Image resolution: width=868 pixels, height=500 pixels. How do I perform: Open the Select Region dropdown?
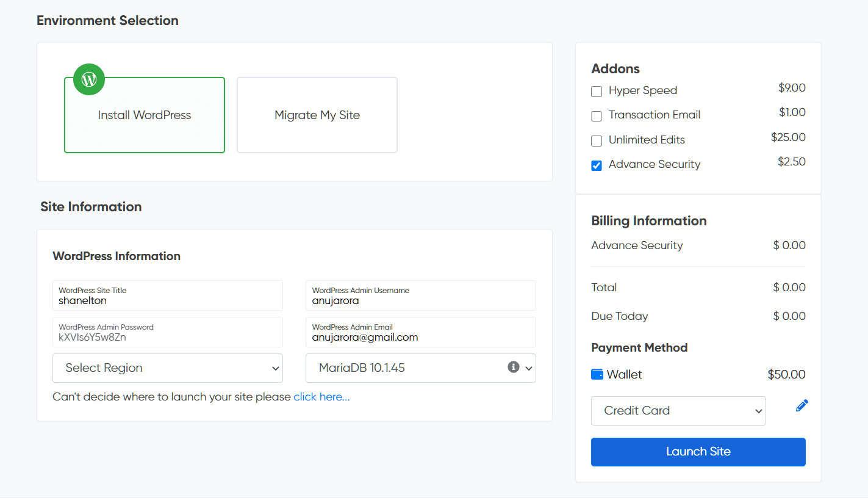[167, 368]
